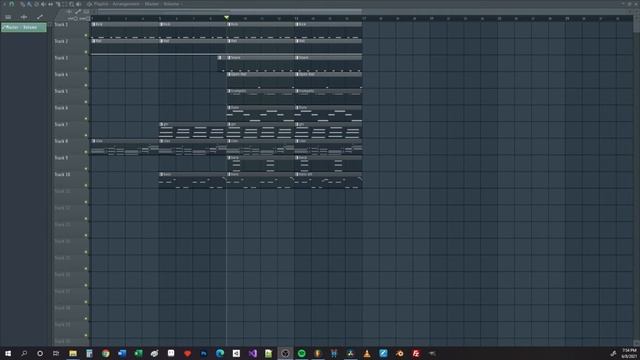The width and height of the screenshot is (640, 360).
Task: Open Windows taskbar search
Action: click(x=24, y=353)
